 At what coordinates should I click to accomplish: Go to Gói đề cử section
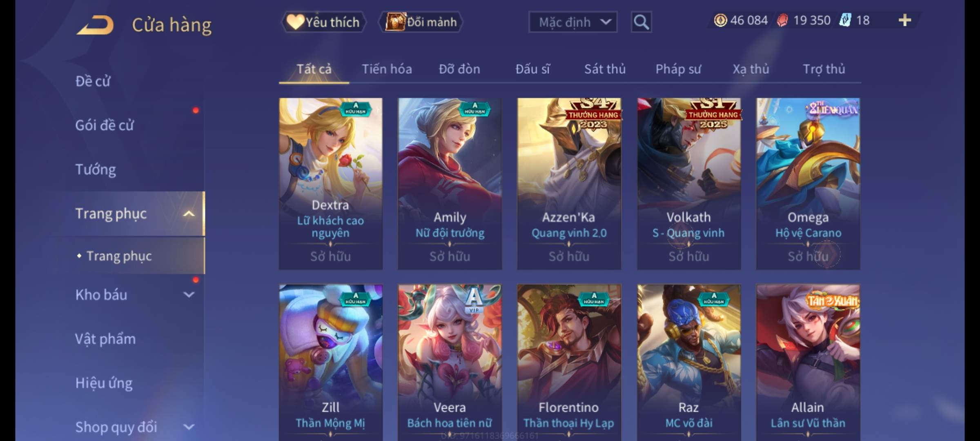pos(105,125)
